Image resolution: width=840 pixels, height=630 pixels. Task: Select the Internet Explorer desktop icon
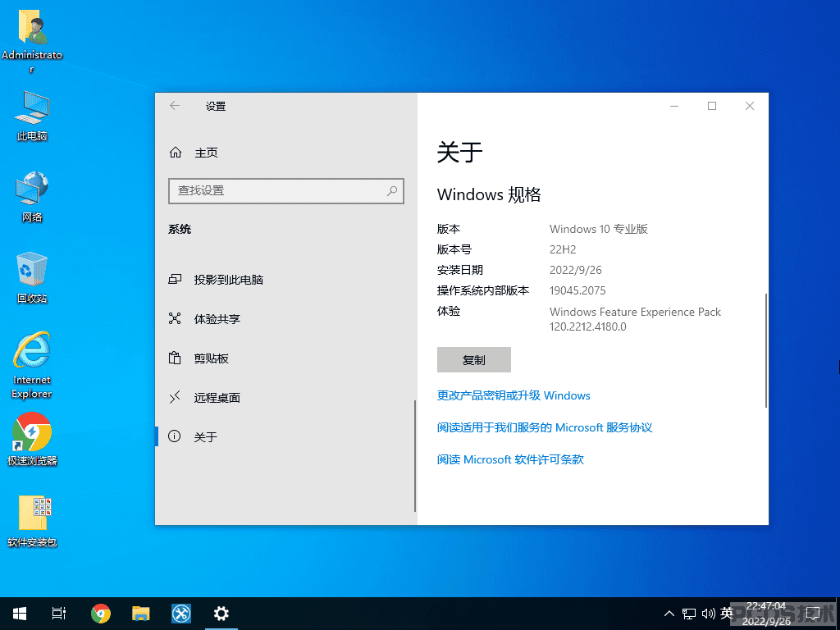tap(32, 365)
